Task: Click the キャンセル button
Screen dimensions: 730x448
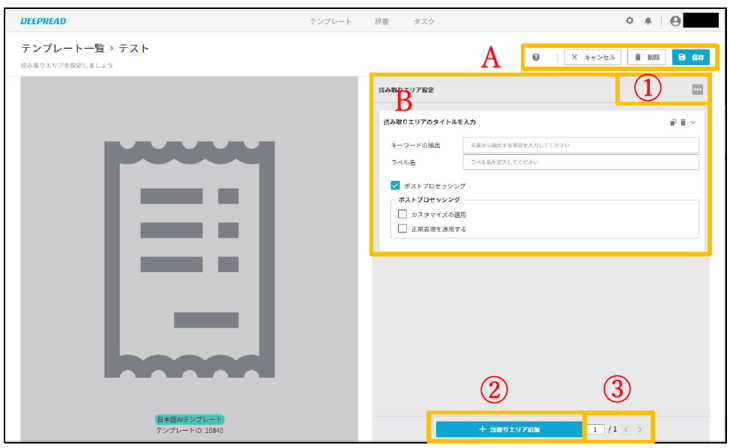Action: (x=593, y=58)
